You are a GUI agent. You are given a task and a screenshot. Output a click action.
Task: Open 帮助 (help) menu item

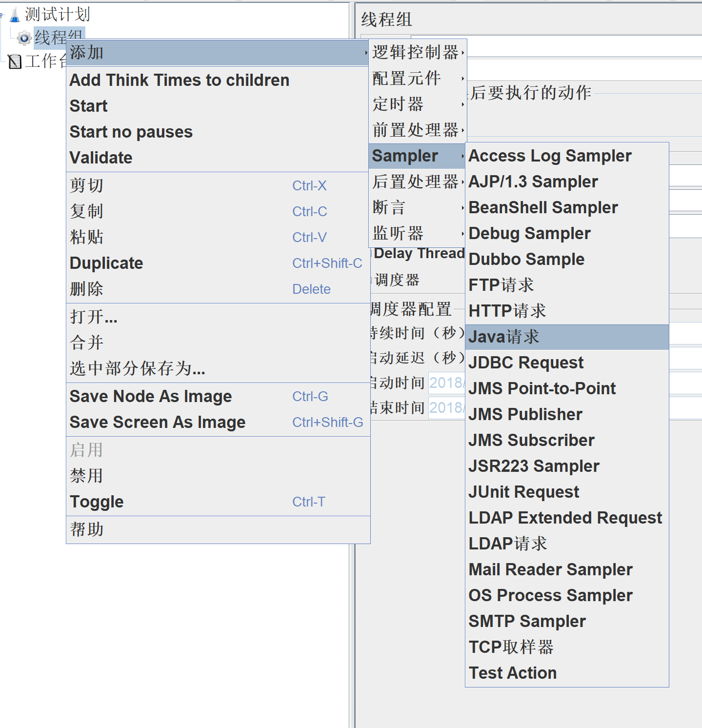[x=218, y=529]
